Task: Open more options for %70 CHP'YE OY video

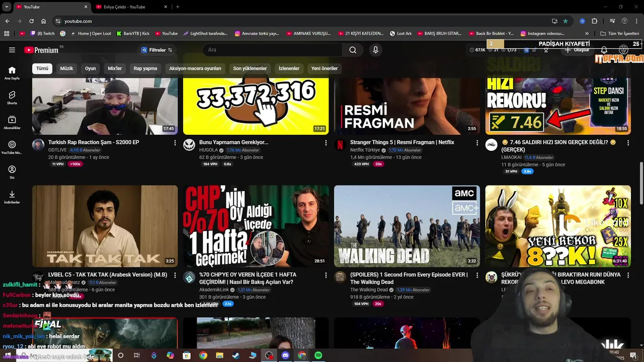Action: pos(326,276)
